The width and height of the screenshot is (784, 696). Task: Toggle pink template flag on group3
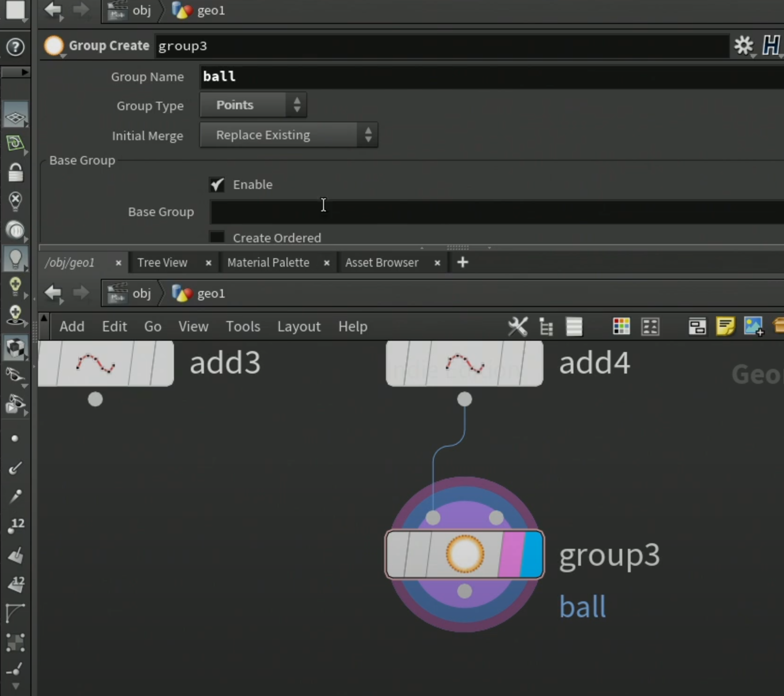(512, 554)
